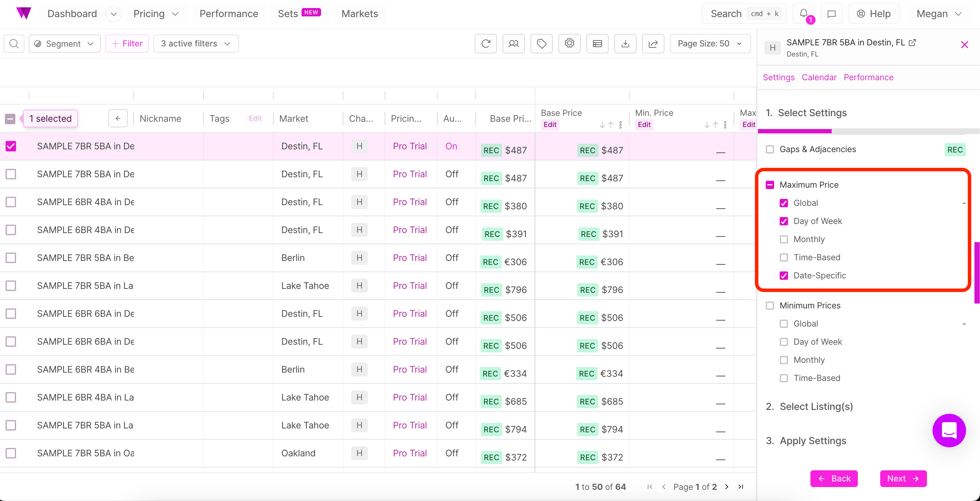The image size is (980, 501).
Task: Expand the 3 active filters dropdown
Action: coord(195,43)
